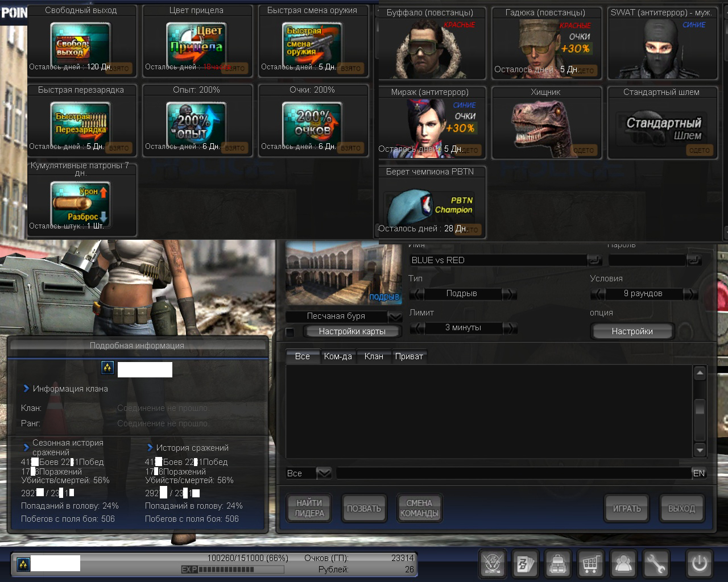Image resolution: width=728 pixels, height=582 pixels.
Task: Click left arrow of Тип Подрыв selector
Action: click(417, 294)
